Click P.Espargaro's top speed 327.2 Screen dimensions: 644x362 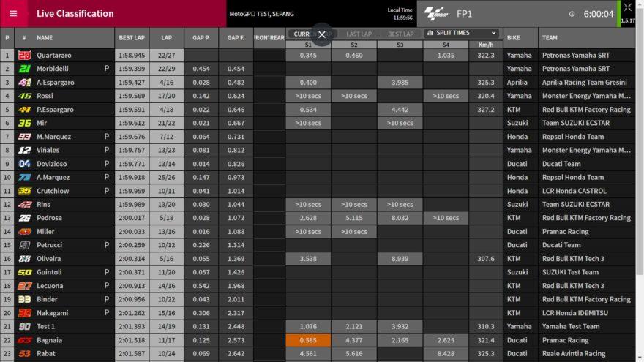[485, 110]
